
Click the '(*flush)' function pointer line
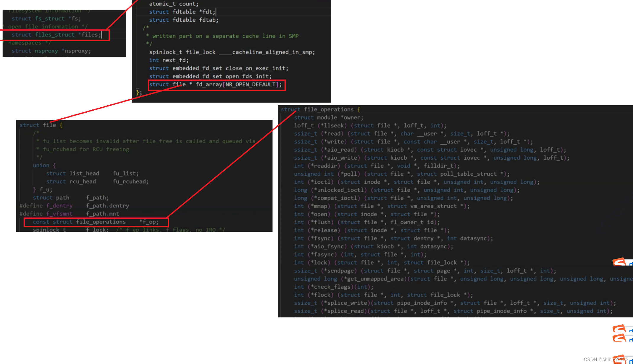367,222
